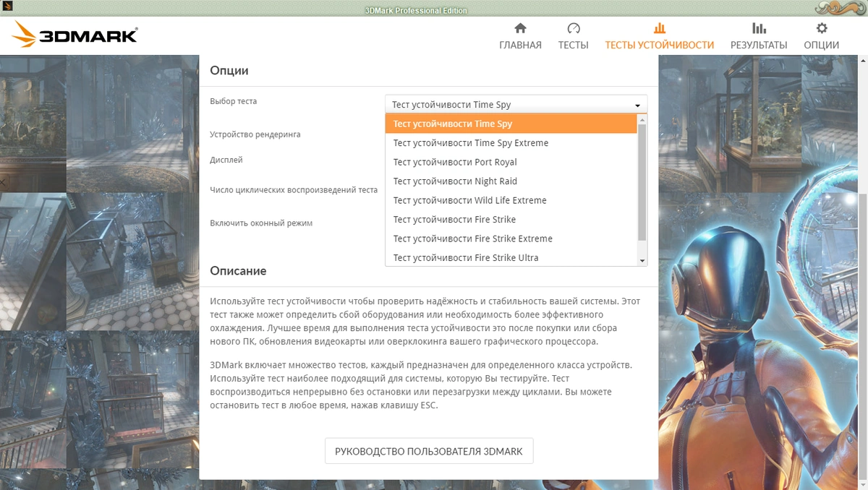This screenshot has width=868, height=490.
Task: Click the Включить оконный режим label
Action: [261, 223]
